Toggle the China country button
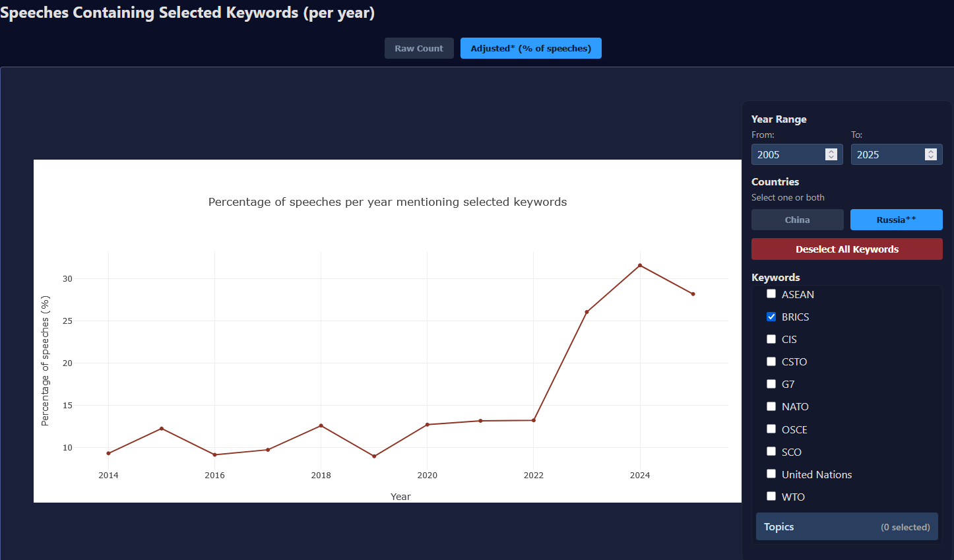 [x=797, y=220]
